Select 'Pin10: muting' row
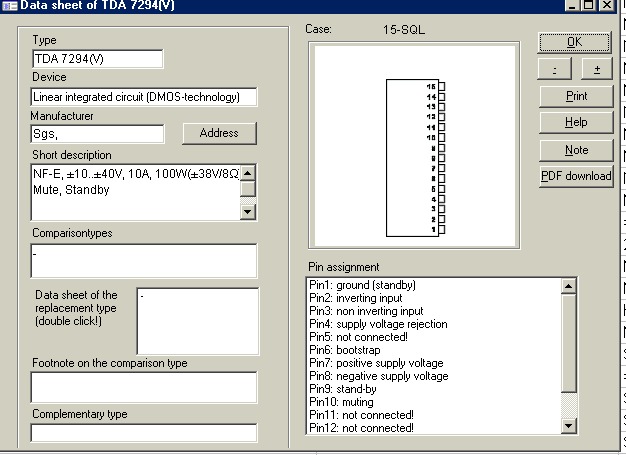This screenshot has width=626, height=455. pyautogui.click(x=434, y=402)
